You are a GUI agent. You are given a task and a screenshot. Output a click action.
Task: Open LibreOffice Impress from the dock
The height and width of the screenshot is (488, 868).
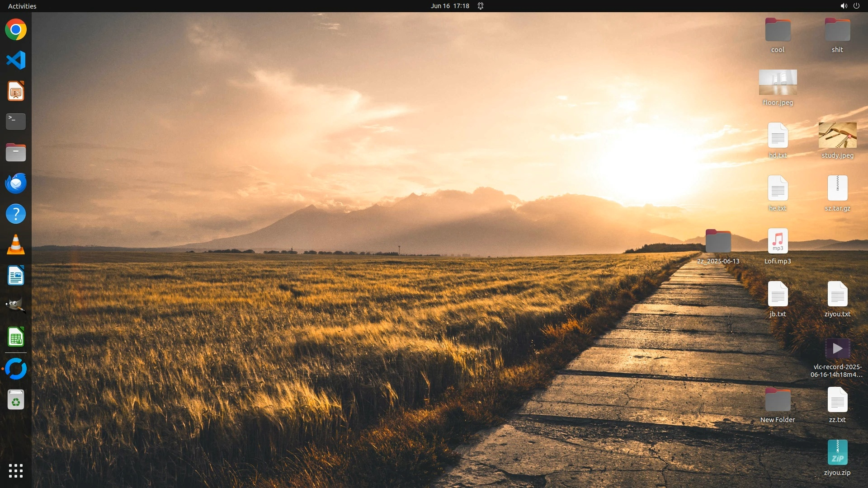click(16, 91)
